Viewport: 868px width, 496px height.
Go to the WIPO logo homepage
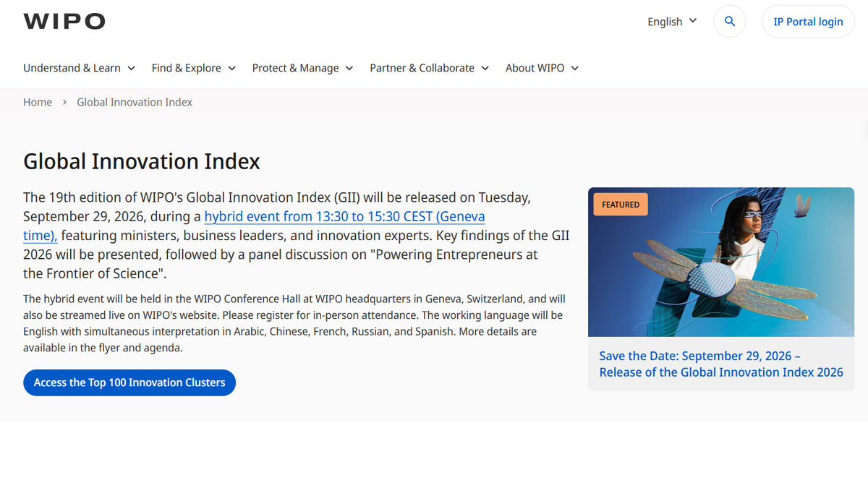point(64,22)
